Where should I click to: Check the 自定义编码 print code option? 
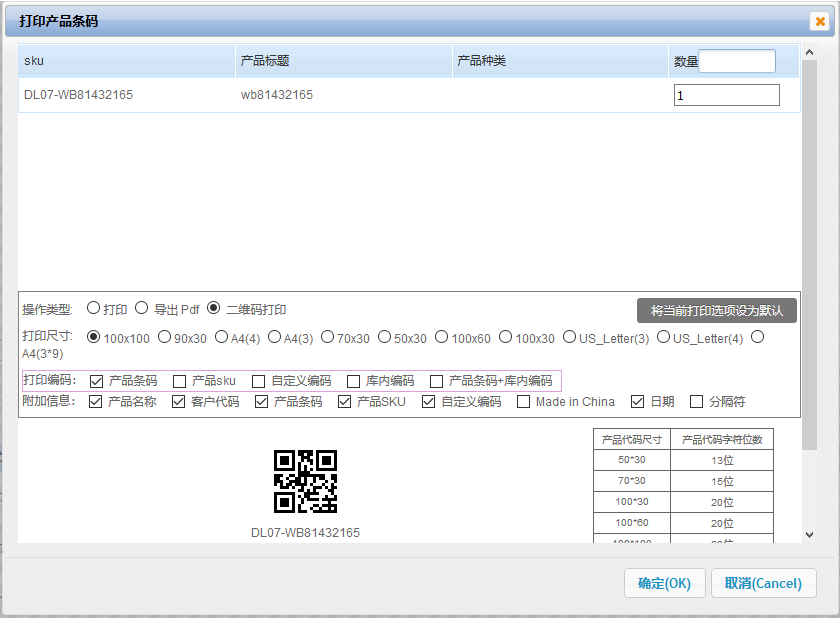tap(259, 381)
